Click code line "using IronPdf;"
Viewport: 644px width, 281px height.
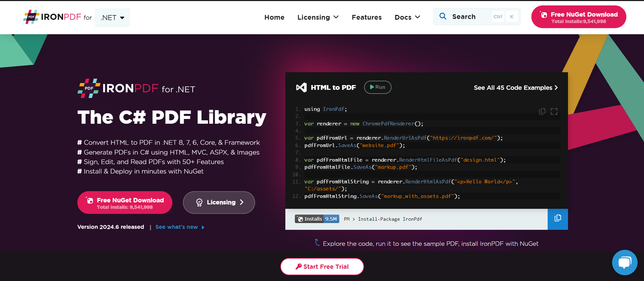(325, 109)
